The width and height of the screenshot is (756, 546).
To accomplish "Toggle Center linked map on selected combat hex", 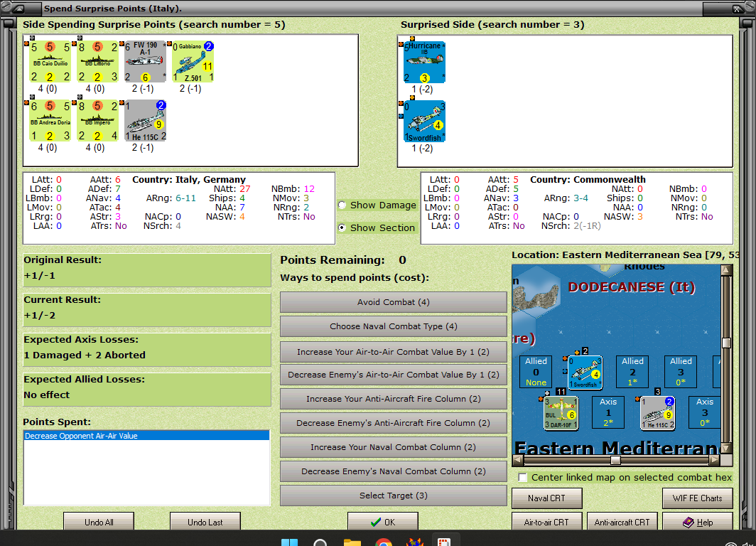I will click(522, 478).
